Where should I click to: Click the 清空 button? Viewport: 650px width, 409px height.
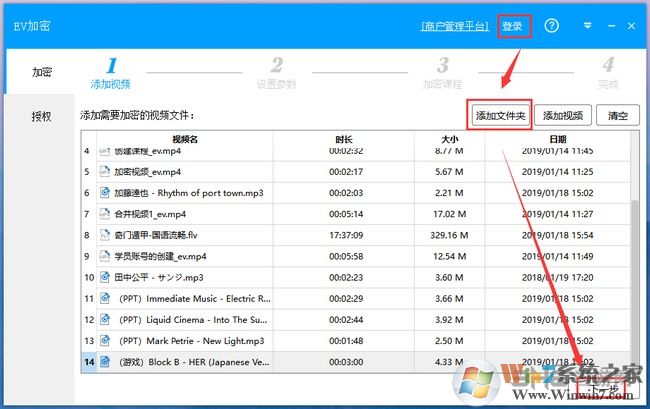click(618, 115)
